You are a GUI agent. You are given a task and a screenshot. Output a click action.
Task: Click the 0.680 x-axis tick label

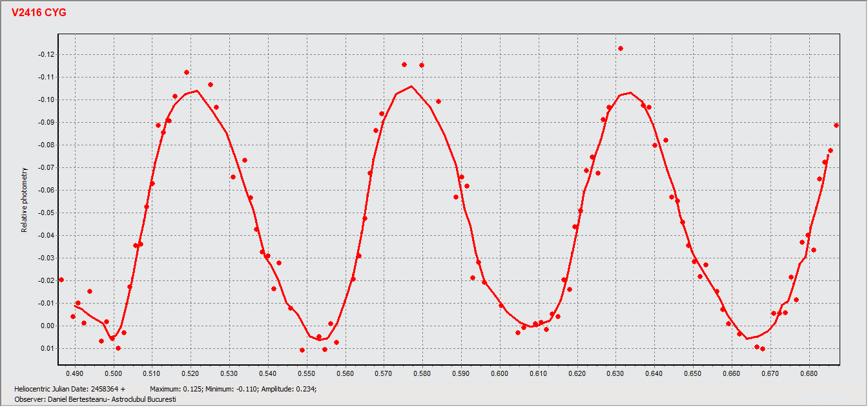click(809, 373)
